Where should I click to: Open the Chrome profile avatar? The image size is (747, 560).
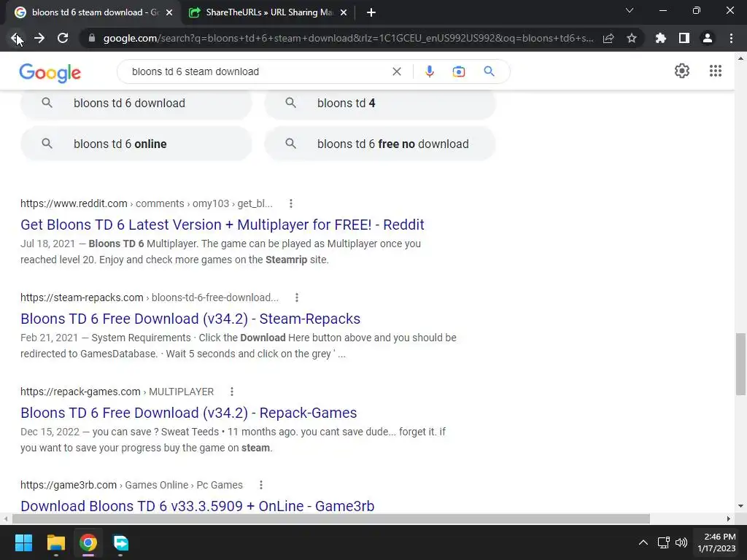[x=708, y=38]
